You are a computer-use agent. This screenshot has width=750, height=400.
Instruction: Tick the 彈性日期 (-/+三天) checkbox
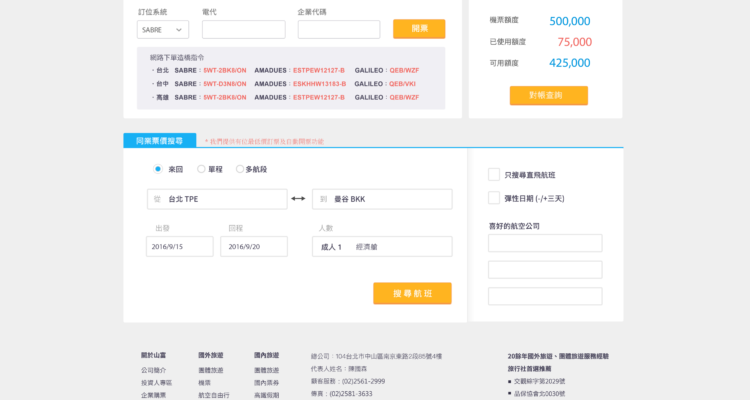[494, 198]
